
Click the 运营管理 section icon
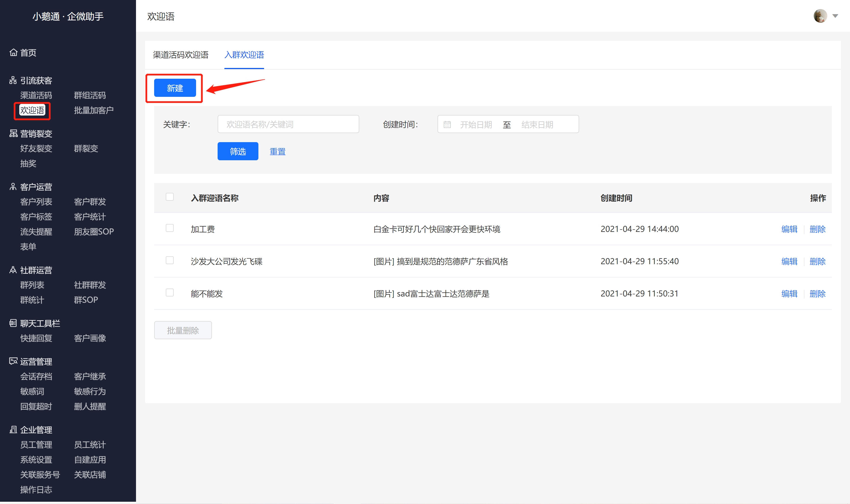(x=13, y=361)
